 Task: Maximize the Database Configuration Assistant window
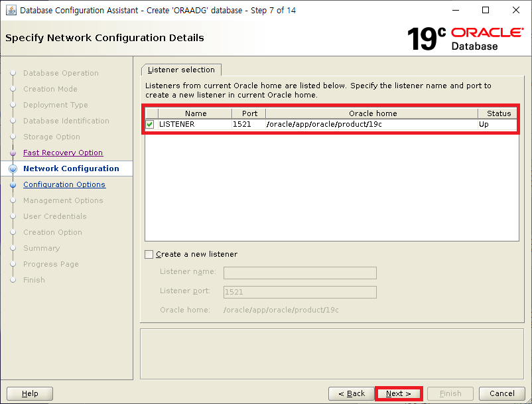[x=486, y=10]
